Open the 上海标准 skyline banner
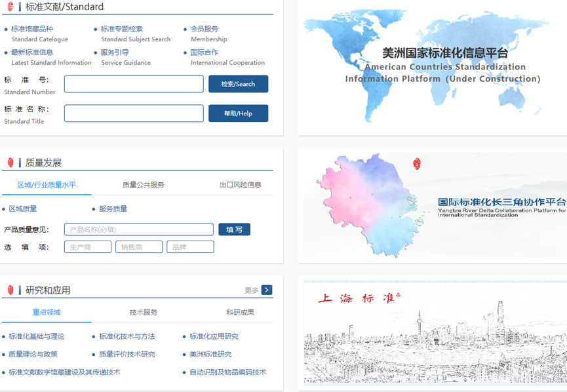Image resolution: width=567 pixels, height=392 pixels. tap(435, 332)
